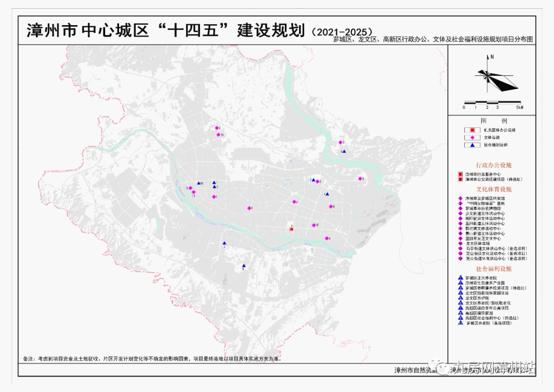Click the orange 社会福利设施 section heading
The width and height of the screenshot is (554, 392).
(x=493, y=269)
